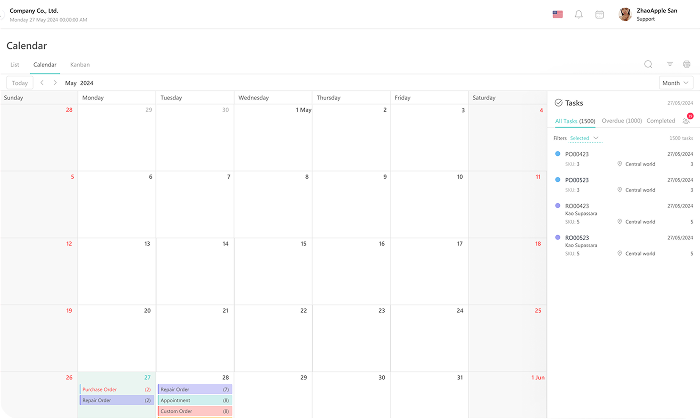Show the Completed tasks tab

coord(660,120)
